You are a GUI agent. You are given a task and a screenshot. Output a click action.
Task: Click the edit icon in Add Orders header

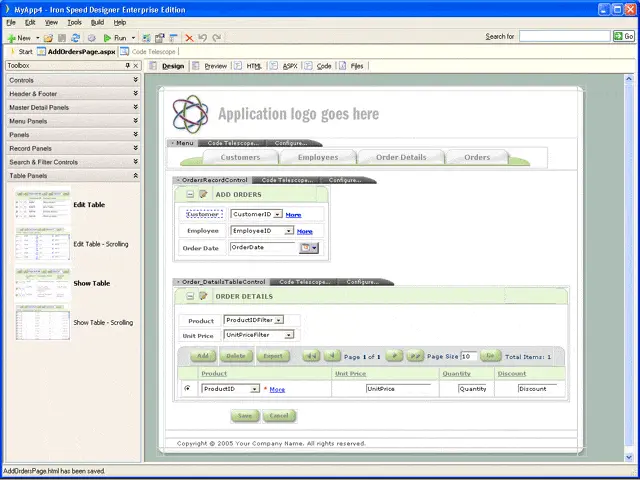click(x=203, y=194)
